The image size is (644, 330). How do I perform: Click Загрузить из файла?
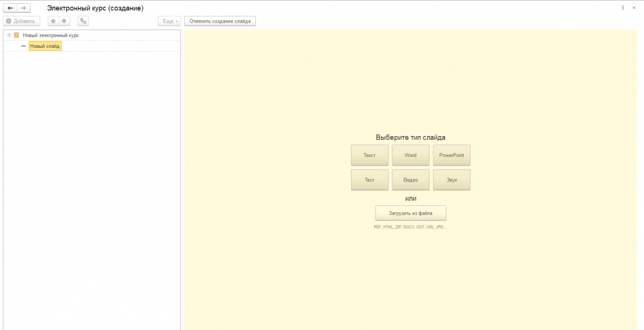[411, 213]
